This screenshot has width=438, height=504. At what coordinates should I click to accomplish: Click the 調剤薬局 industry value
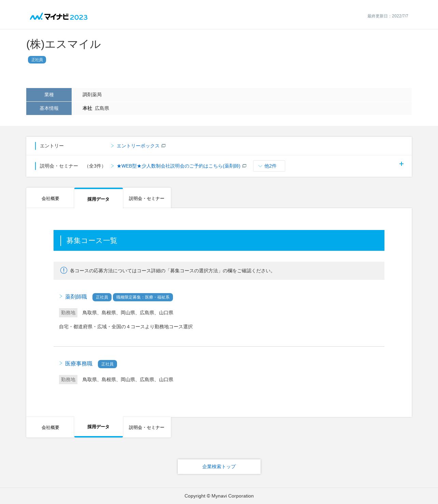point(92,95)
